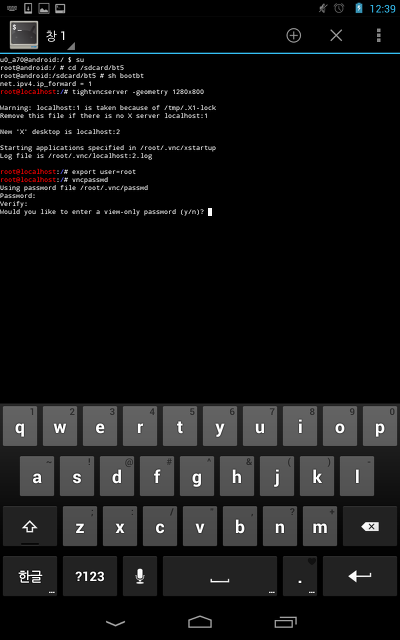The image size is (400, 640).
Task: Tap the Enter return key
Action: [360, 576]
